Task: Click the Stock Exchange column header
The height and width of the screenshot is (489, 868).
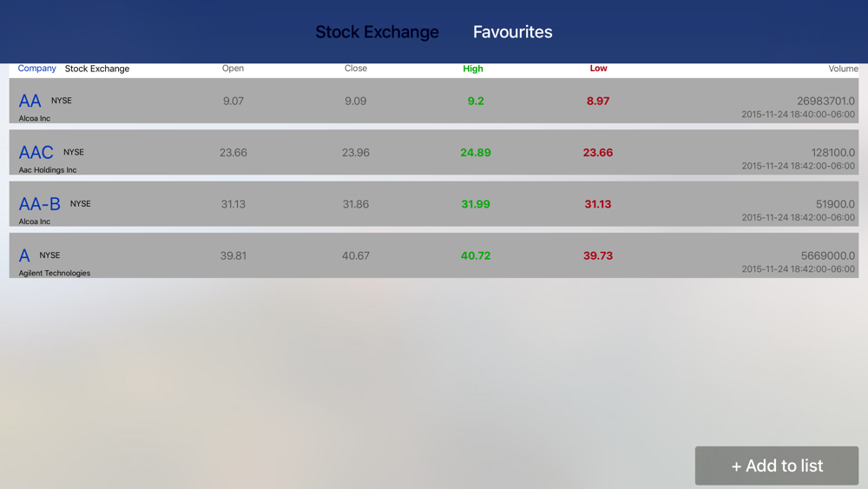Action: 97,69
